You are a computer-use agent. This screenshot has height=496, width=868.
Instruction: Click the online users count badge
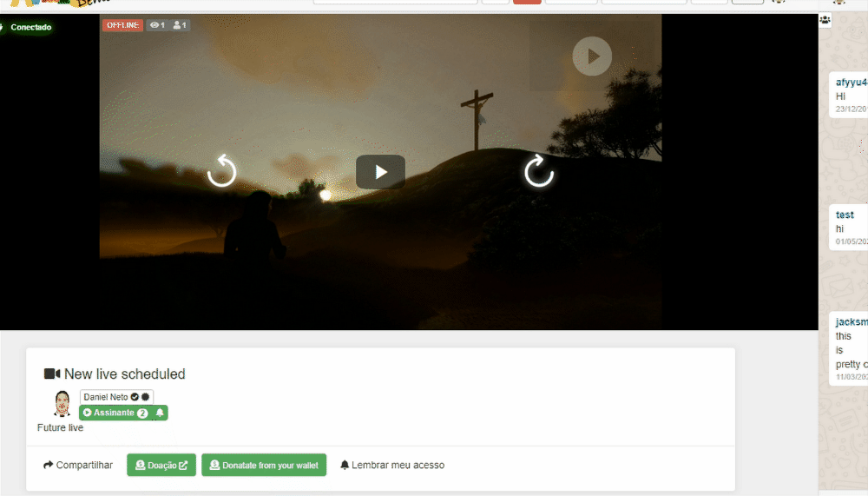click(x=180, y=25)
